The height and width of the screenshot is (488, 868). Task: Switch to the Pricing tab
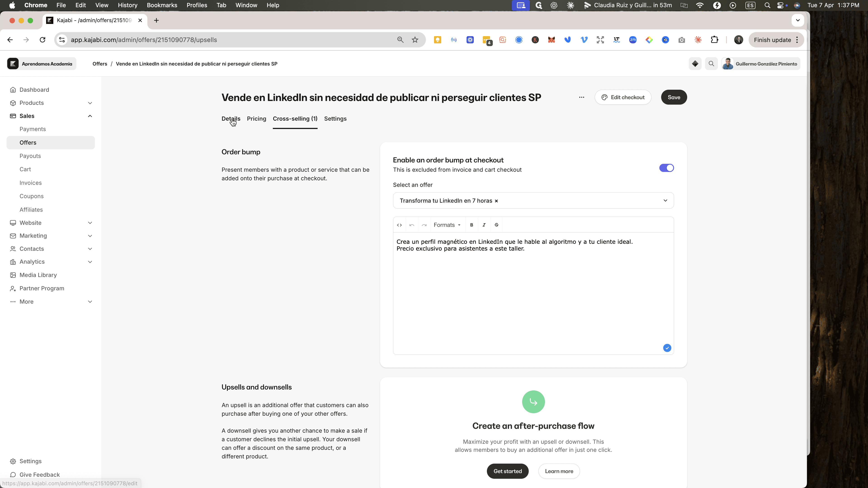[256, 119]
